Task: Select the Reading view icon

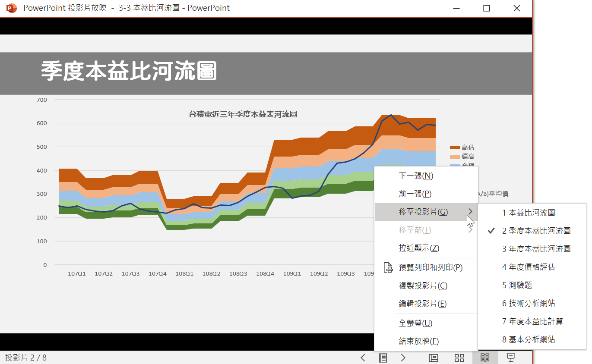Action: (x=485, y=358)
